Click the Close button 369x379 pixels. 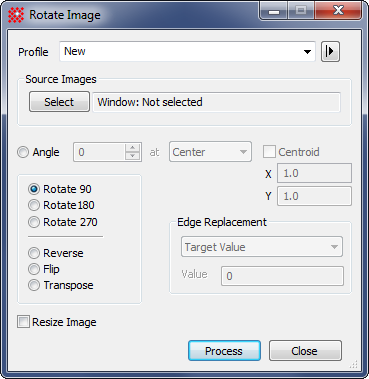coord(305,351)
